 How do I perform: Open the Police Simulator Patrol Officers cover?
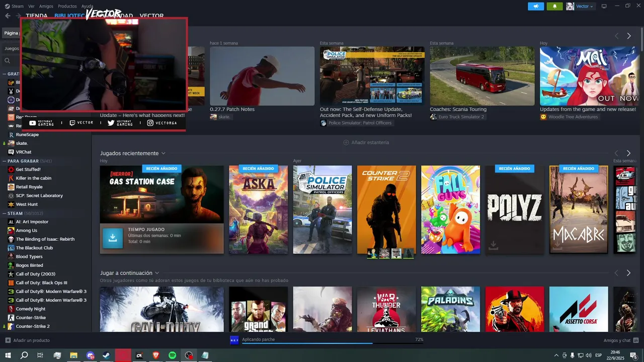323,210
